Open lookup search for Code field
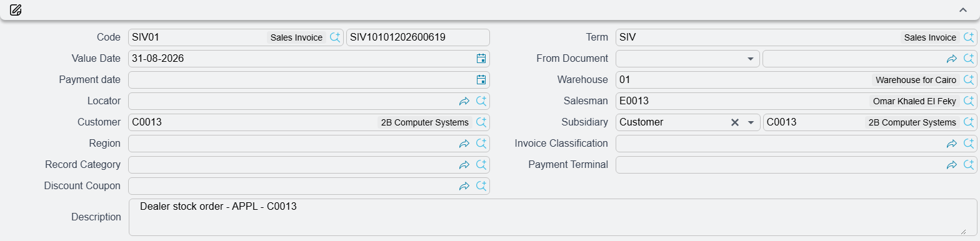 336,37
